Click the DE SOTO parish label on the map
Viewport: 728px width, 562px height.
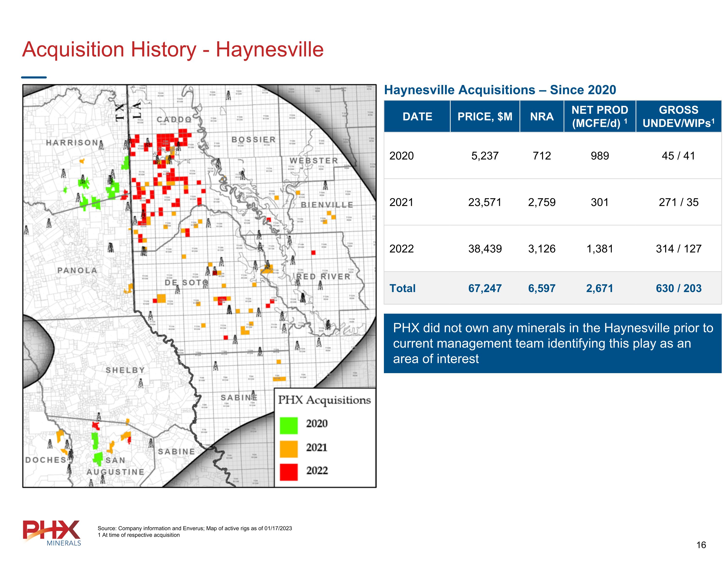point(186,283)
